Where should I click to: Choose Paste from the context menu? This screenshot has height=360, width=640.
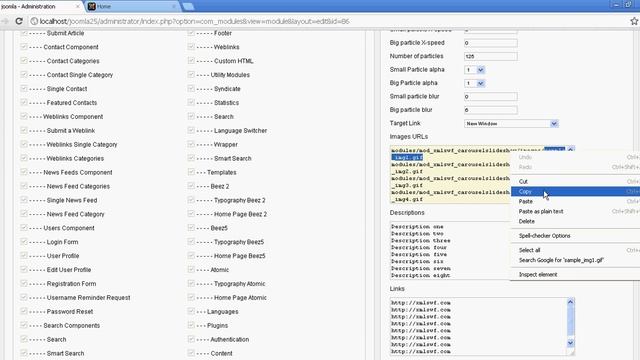pos(575,201)
